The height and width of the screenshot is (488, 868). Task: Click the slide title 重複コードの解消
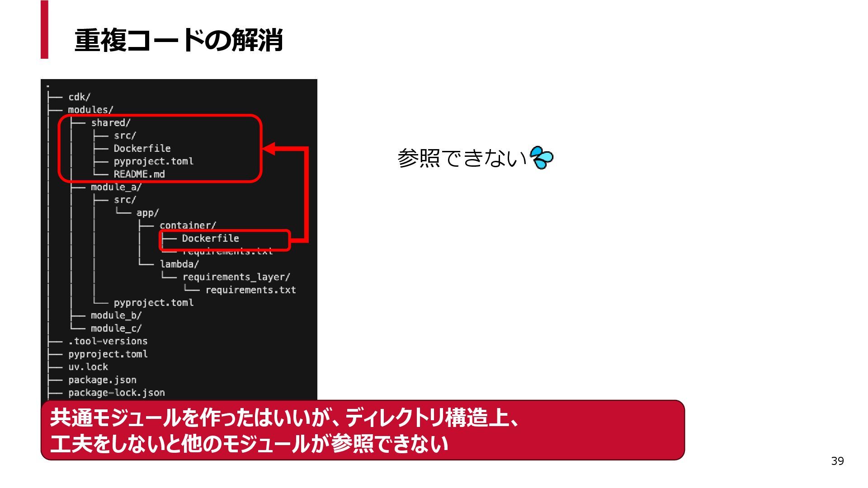[x=179, y=41]
